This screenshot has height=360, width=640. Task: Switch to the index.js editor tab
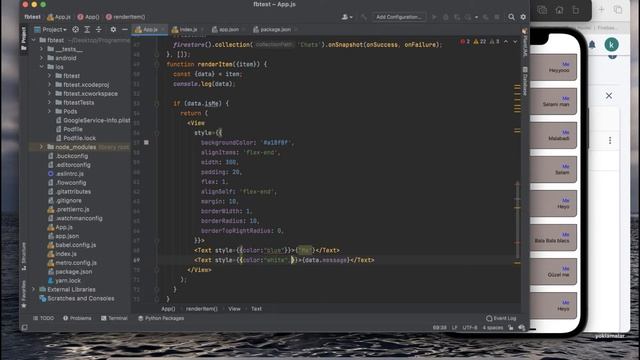click(x=188, y=29)
